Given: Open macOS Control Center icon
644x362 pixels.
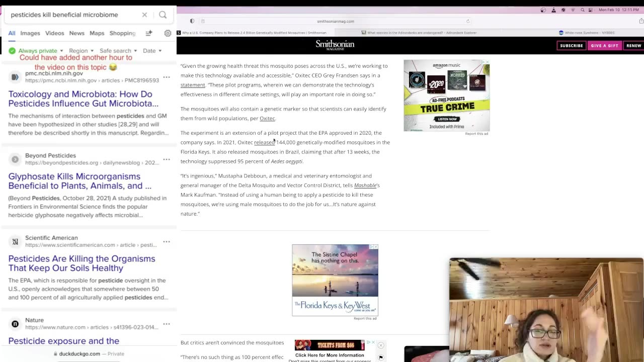Looking at the screenshot, I should point(591,10).
